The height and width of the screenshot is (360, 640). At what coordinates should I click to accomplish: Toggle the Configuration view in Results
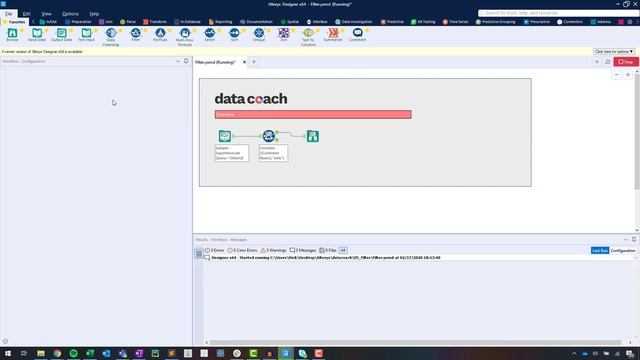pyautogui.click(x=623, y=250)
